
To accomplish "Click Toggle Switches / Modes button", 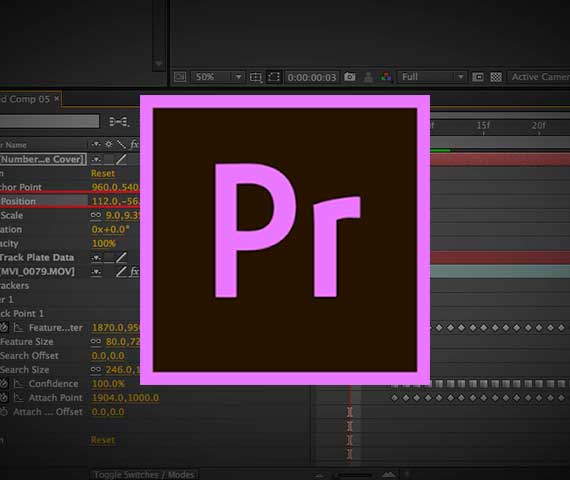I will tap(144, 475).
